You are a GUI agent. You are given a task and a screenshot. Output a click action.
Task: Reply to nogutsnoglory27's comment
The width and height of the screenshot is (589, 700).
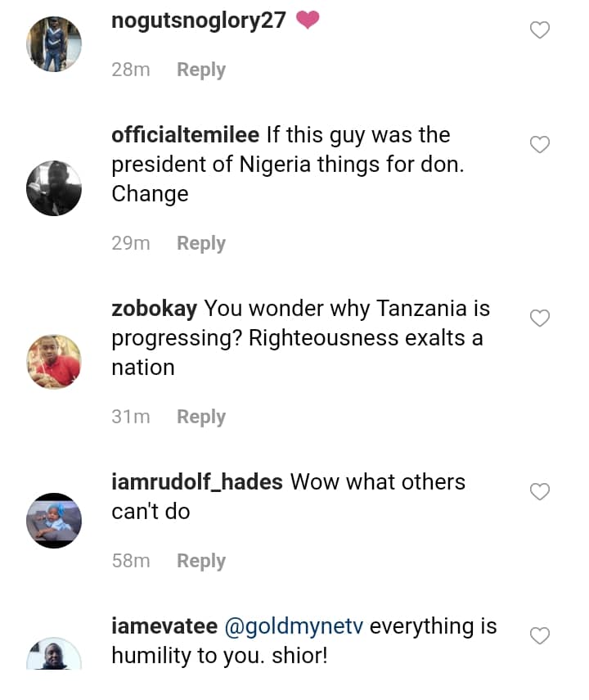point(200,70)
